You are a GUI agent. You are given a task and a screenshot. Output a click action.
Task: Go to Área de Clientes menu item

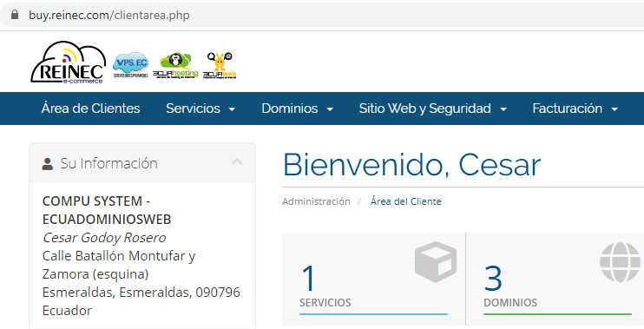(x=91, y=109)
